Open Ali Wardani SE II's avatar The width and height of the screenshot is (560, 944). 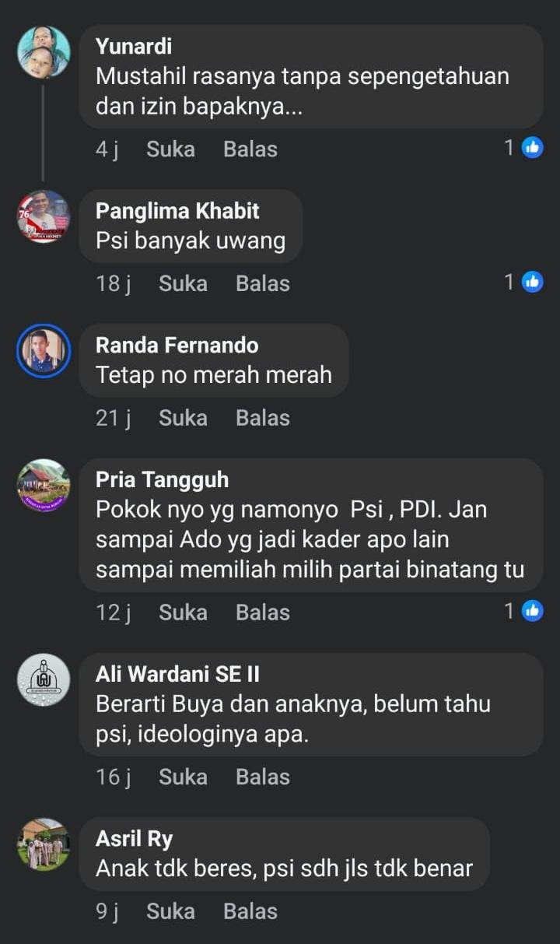click(x=44, y=679)
